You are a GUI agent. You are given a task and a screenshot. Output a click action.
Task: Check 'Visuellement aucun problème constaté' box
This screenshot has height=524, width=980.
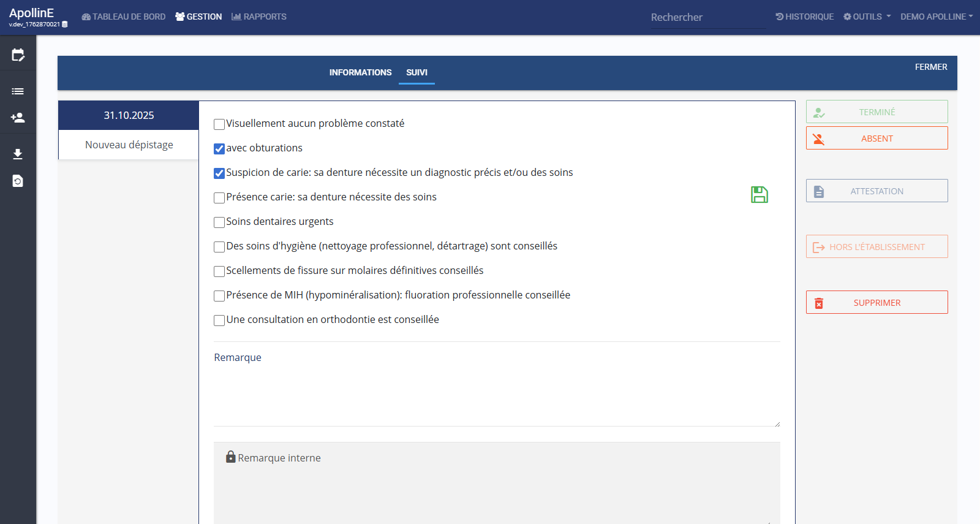click(x=219, y=124)
